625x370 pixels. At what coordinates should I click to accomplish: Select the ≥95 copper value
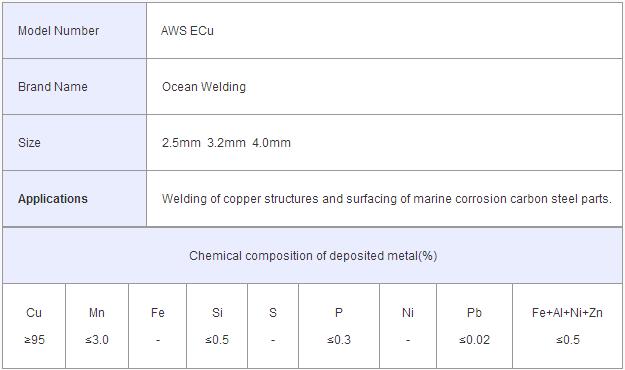(34, 340)
